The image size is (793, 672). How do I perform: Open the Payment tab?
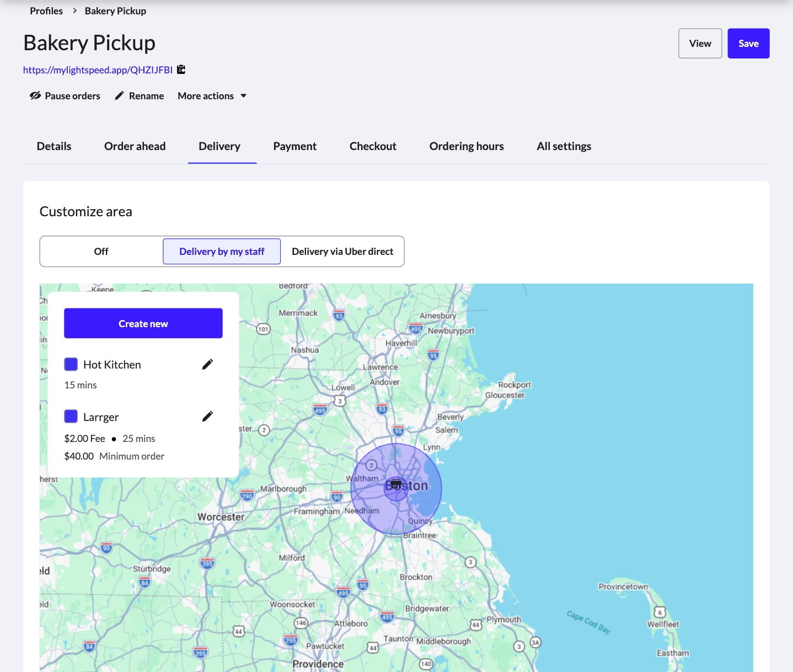[294, 146]
